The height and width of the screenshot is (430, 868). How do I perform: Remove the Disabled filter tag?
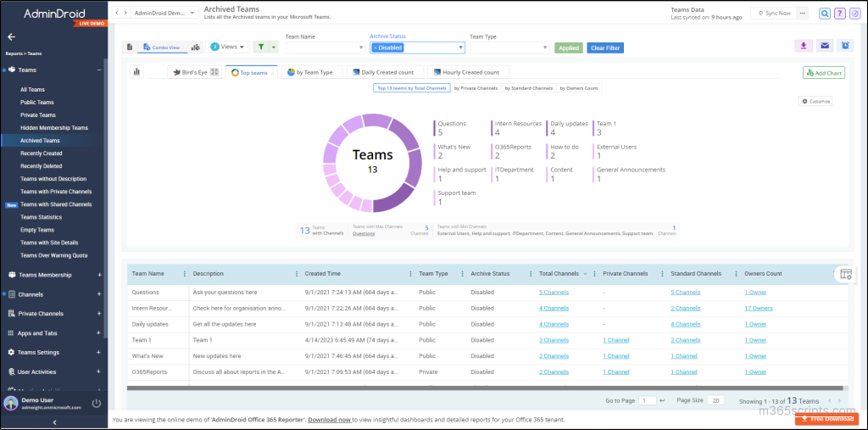[375, 47]
